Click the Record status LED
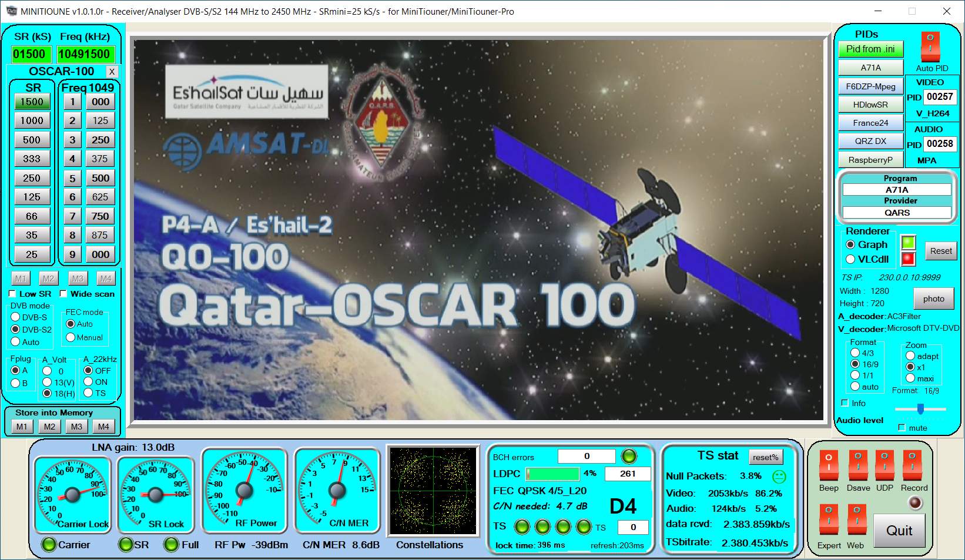This screenshot has width=965, height=560. 915,503
